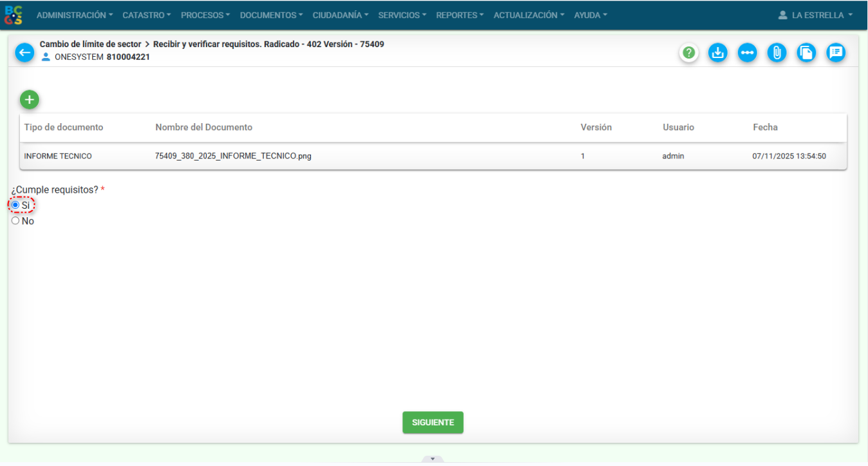The image size is (868, 466).
Task: Expand the bottom panel collapse arrow
Action: (433, 459)
